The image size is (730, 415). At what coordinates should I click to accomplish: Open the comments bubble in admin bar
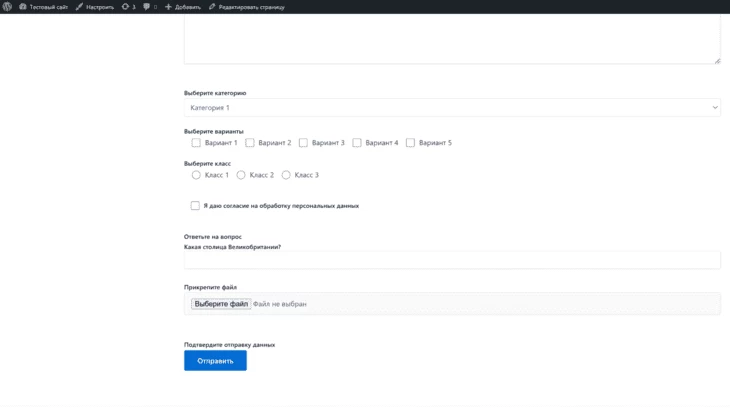tap(150, 7)
